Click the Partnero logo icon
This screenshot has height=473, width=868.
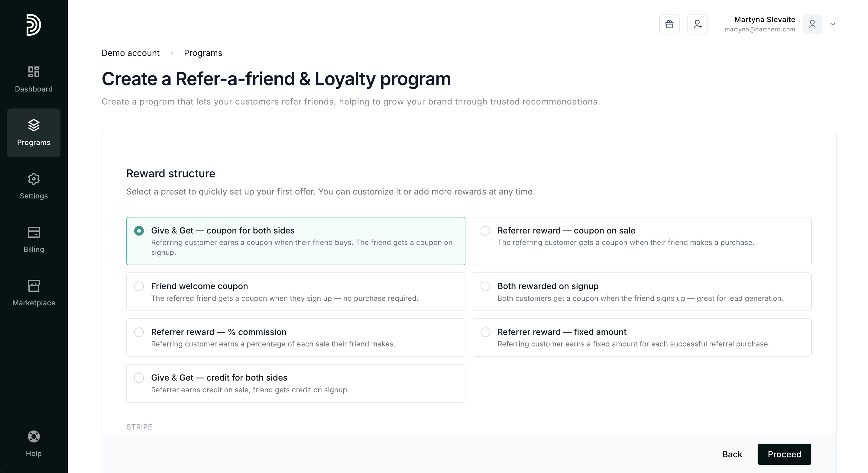34,24
